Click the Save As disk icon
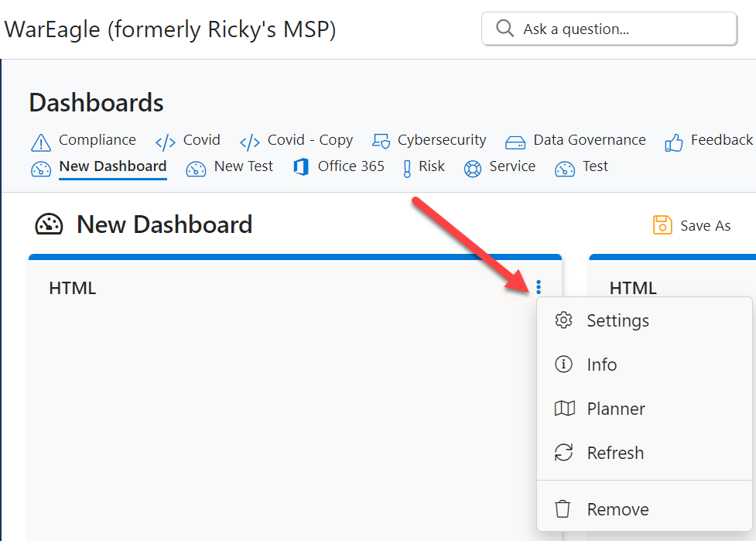The image size is (756, 541). pyautogui.click(x=662, y=224)
